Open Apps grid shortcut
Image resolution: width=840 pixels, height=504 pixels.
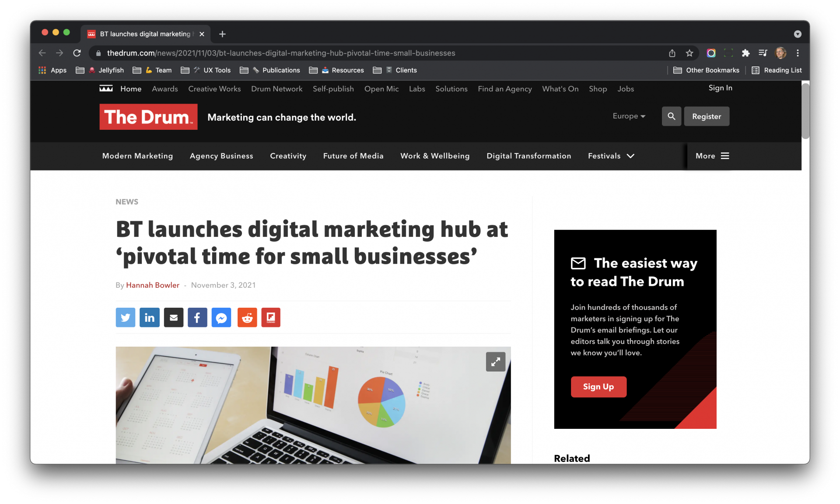pyautogui.click(x=52, y=70)
